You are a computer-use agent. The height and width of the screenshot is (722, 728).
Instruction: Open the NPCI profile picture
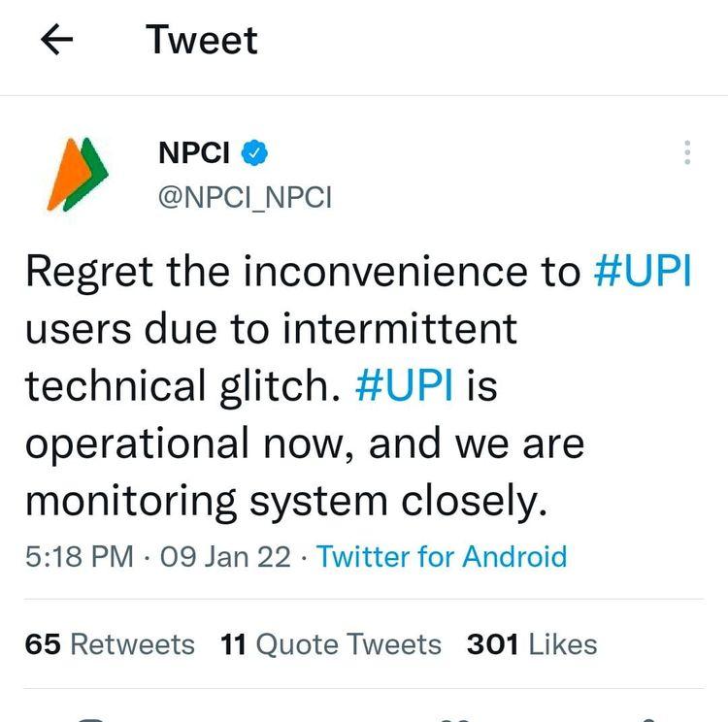[76, 174]
